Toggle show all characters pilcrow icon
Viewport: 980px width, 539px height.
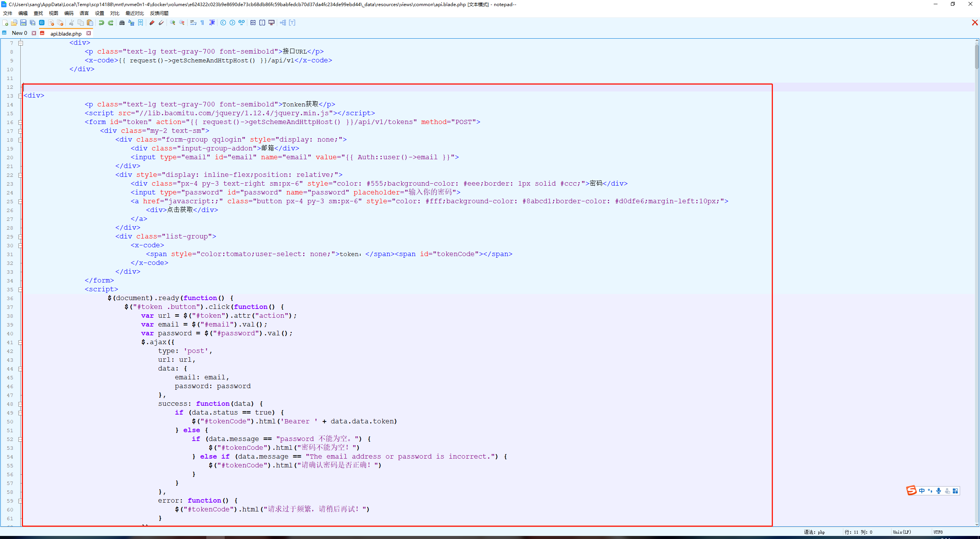tap(203, 23)
